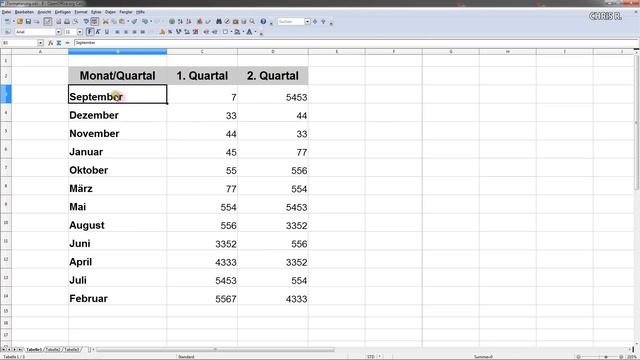
Task: Switch to the Tabelle2 sheet tab
Action: pos(53,350)
